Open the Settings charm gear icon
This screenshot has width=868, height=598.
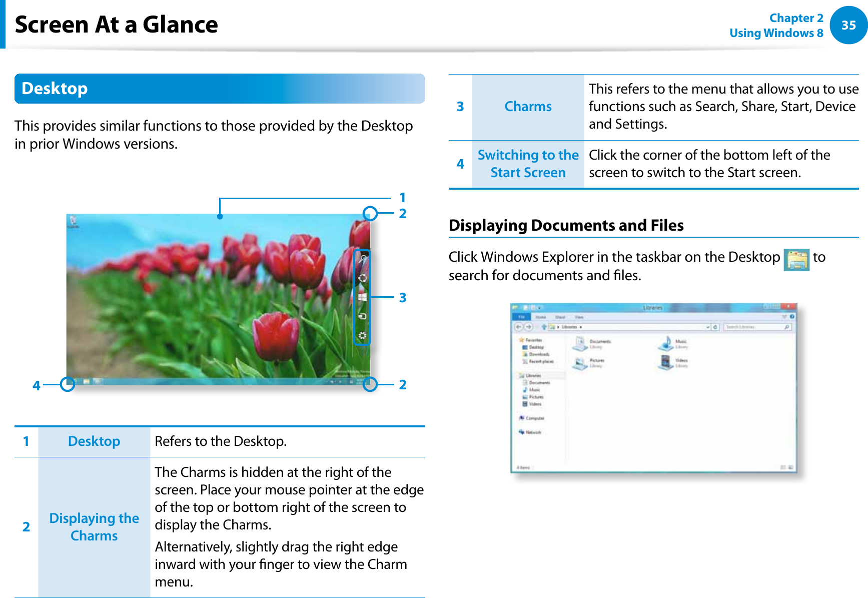click(363, 335)
